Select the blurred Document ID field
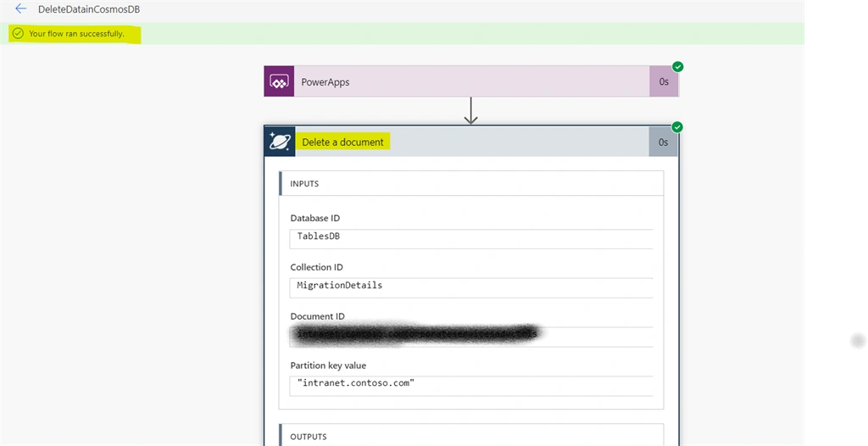The height and width of the screenshot is (446, 868). pos(471,337)
